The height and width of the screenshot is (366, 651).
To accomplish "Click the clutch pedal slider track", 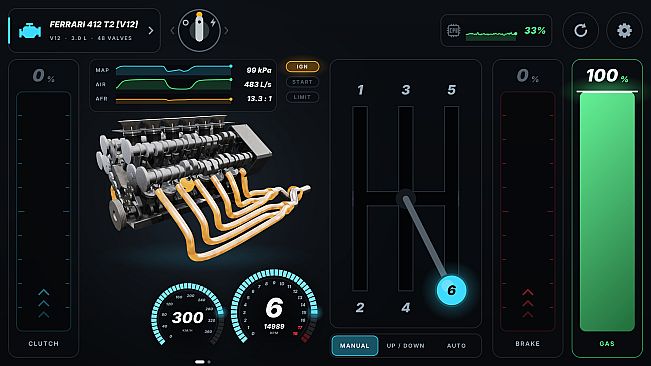I will click(x=44, y=211).
